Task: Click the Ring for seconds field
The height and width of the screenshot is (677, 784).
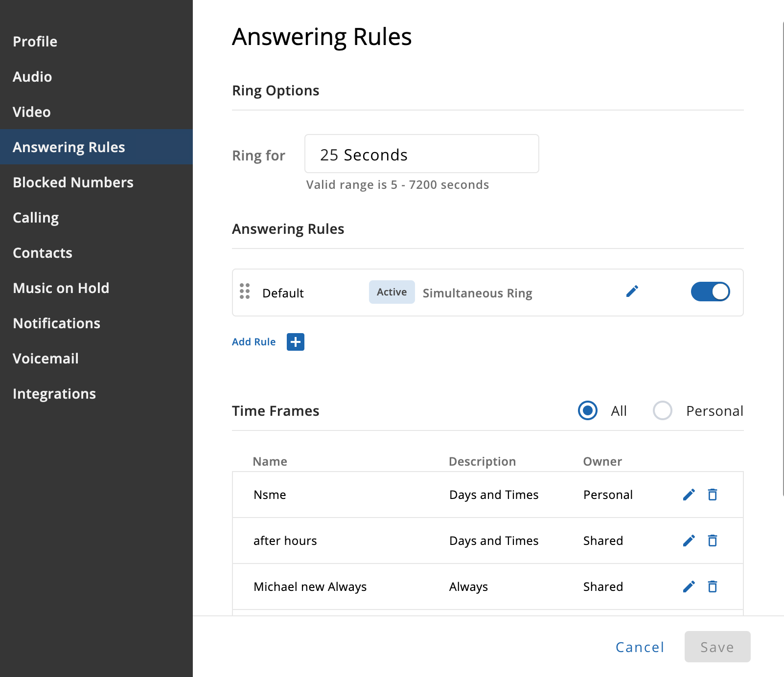Action: pyautogui.click(x=422, y=154)
